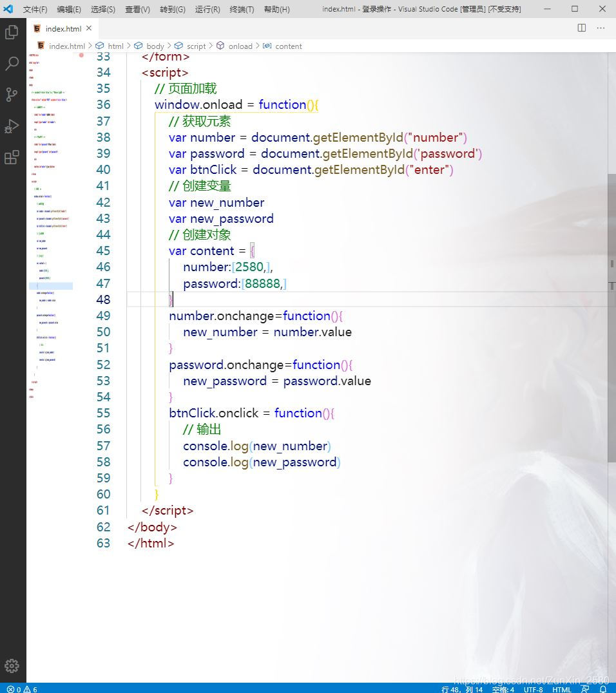Click line number 45 in gutter
Screen dimensions: 616x693
[104, 251]
